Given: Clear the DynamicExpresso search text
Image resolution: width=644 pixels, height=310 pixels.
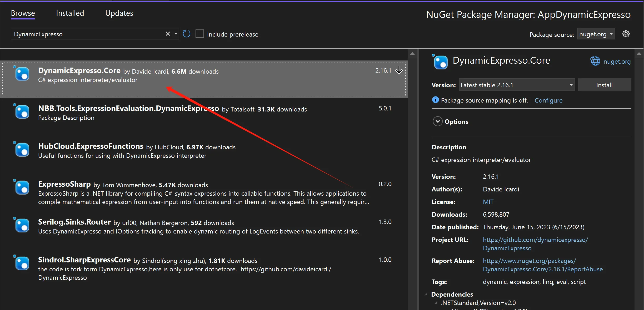Looking at the screenshot, I should (168, 34).
